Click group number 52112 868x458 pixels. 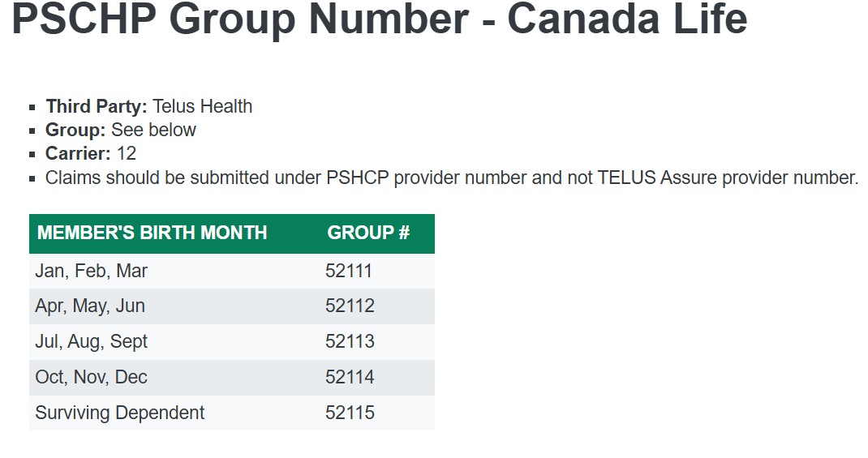click(x=350, y=306)
